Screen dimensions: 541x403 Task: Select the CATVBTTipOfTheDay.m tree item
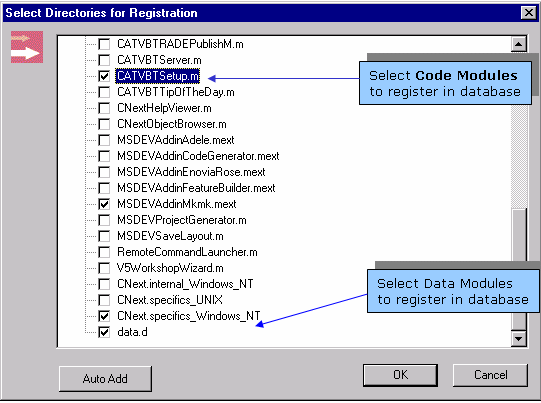(176, 92)
